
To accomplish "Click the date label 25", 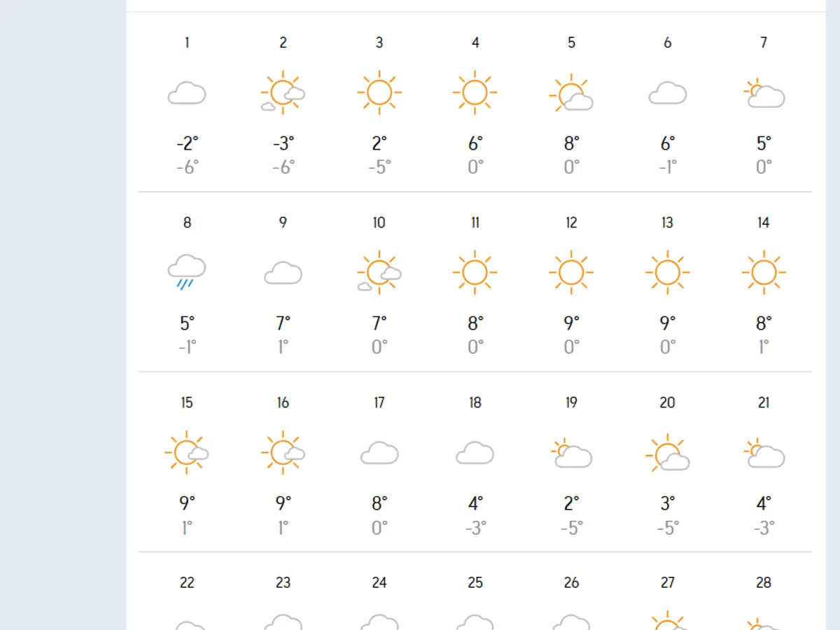I will click(x=475, y=582).
